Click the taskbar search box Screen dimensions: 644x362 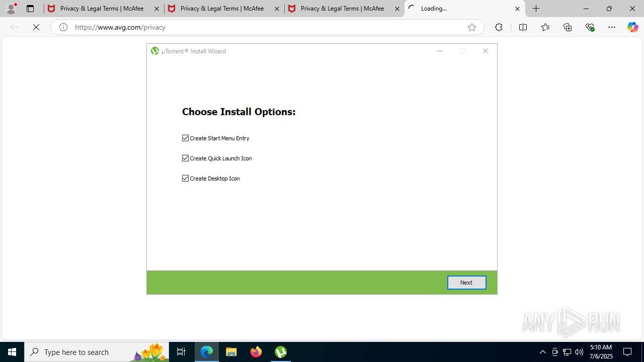pyautogui.click(x=97, y=352)
